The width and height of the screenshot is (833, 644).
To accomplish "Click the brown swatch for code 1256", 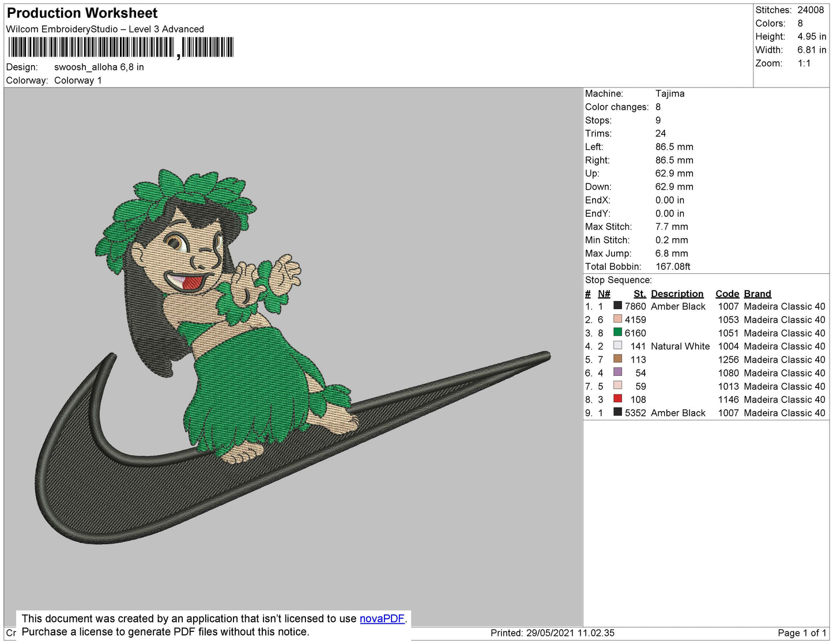I will 617,359.
